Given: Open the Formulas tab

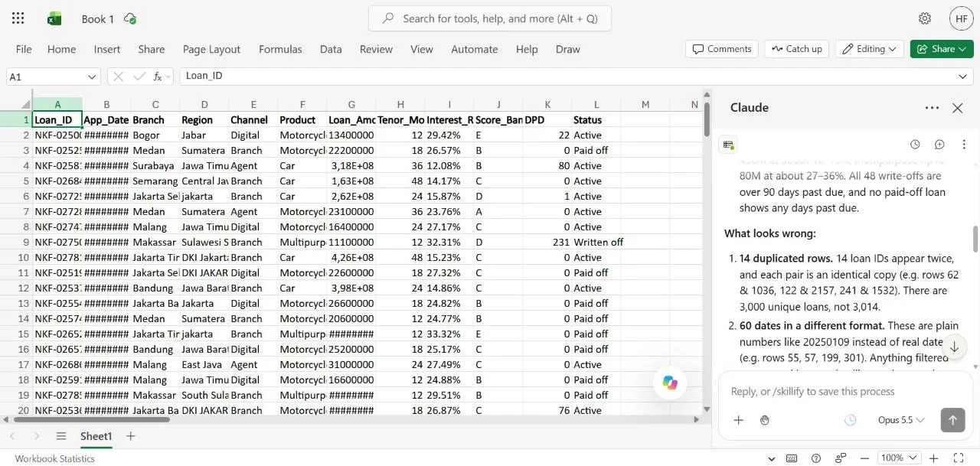Looking at the screenshot, I should tap(280, 49).
